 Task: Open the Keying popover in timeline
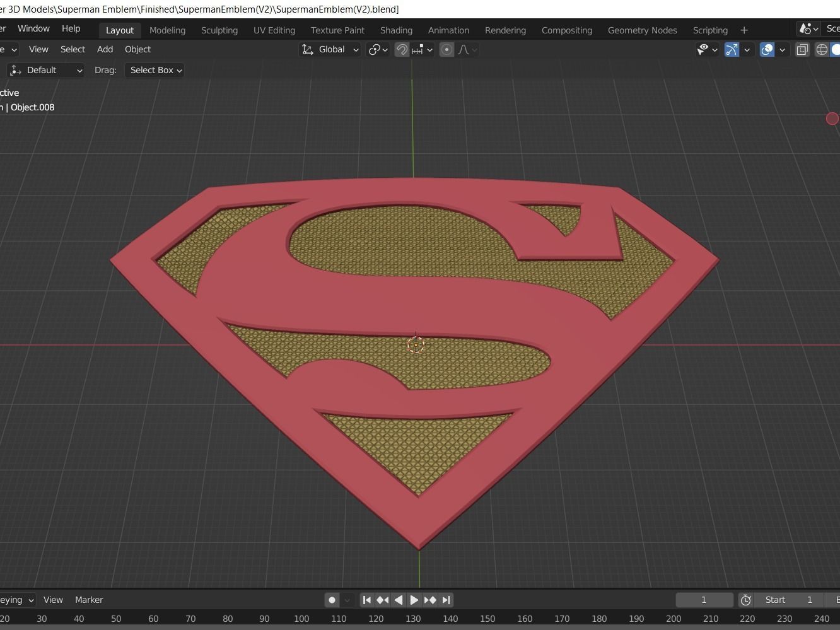[x=16, y=600]
